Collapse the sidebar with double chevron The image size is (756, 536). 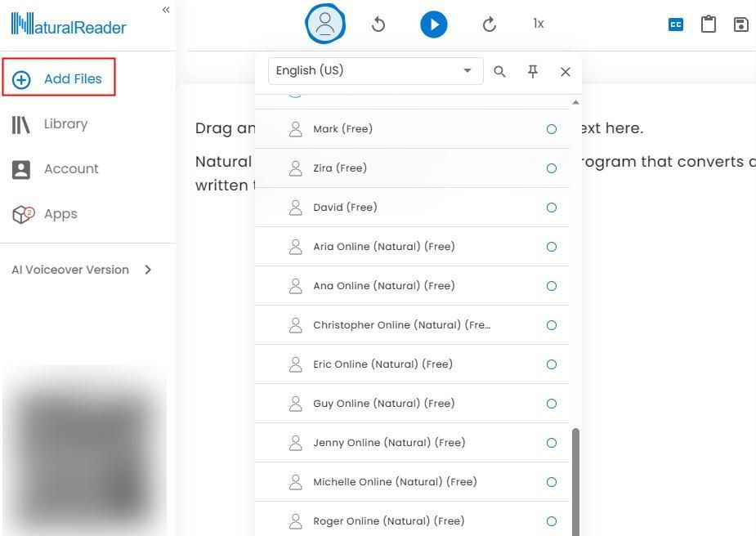pyautogui.click(x=166, y=10)
